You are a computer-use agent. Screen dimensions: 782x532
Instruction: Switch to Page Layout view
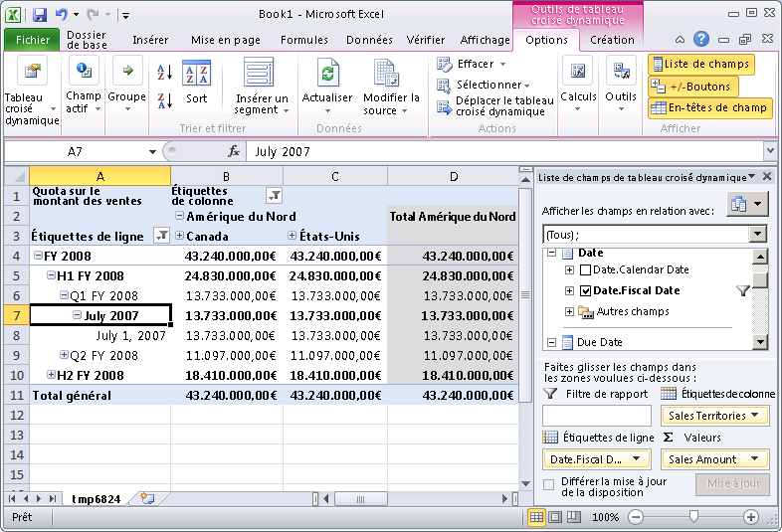pyautogui.click(x=555, y=517)
